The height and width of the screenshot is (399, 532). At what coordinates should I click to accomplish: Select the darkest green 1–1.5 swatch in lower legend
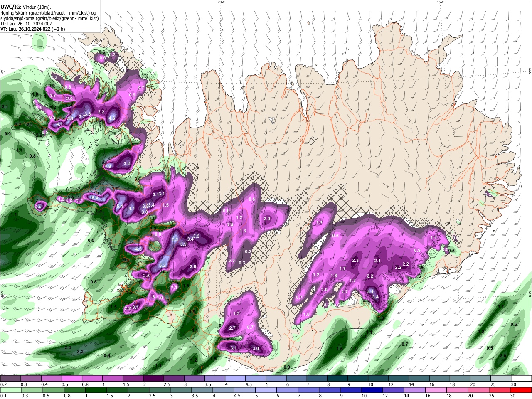pos(96,390)
